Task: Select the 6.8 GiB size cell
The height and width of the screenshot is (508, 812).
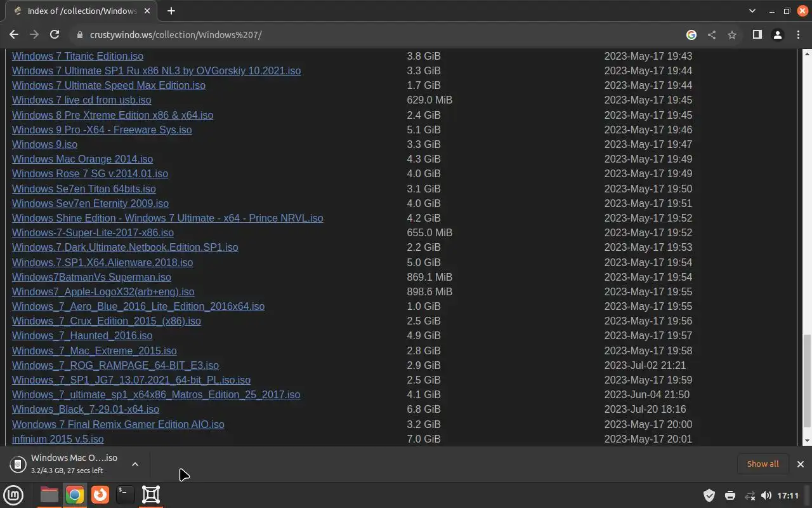Action: point(424,409)
